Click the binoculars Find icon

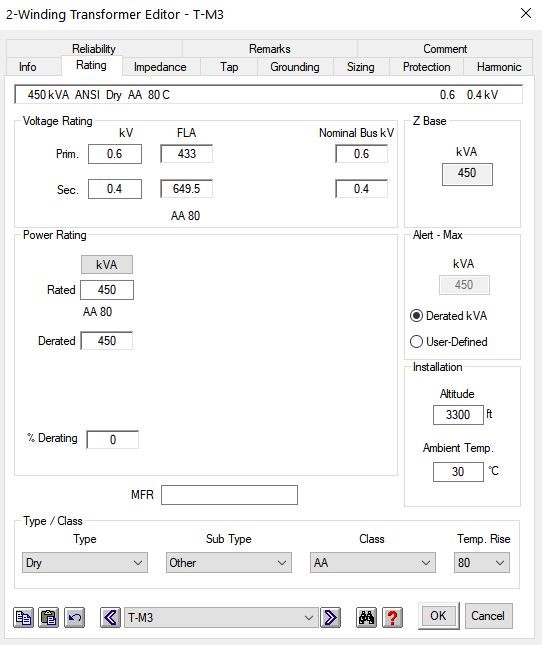366,617
